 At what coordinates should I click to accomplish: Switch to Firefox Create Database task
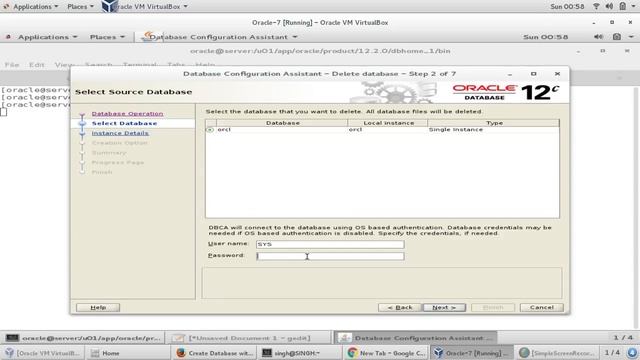coord(214,353)
